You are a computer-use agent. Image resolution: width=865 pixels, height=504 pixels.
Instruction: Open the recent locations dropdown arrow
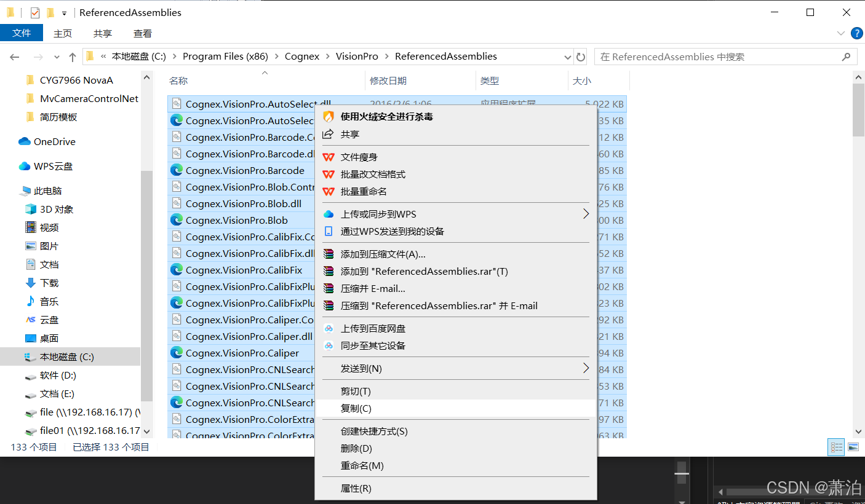[x=57, y=57]
